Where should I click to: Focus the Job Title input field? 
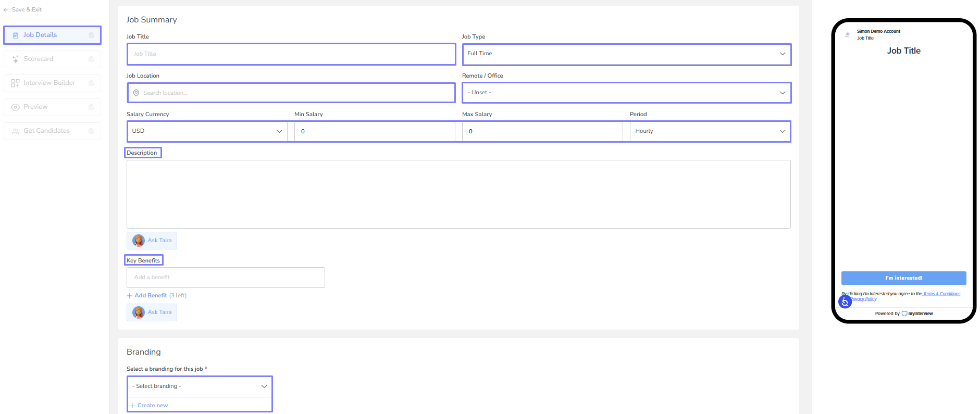pos(291,54)
